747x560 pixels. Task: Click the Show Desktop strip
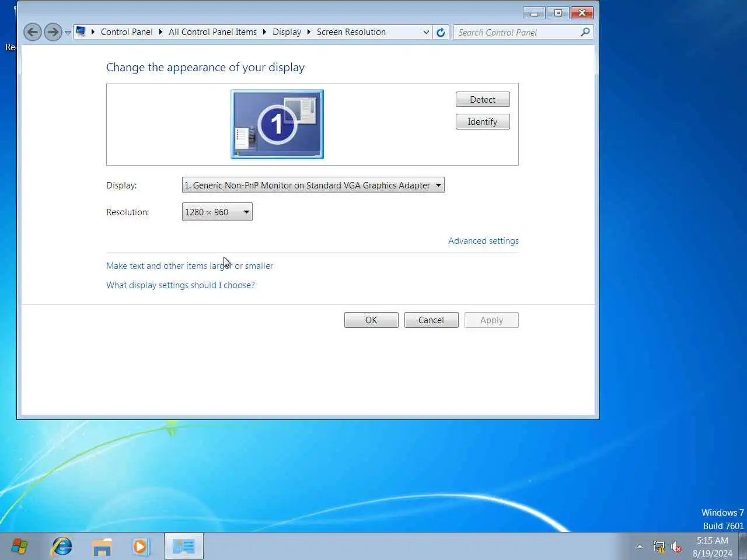[x=743, y=547]
